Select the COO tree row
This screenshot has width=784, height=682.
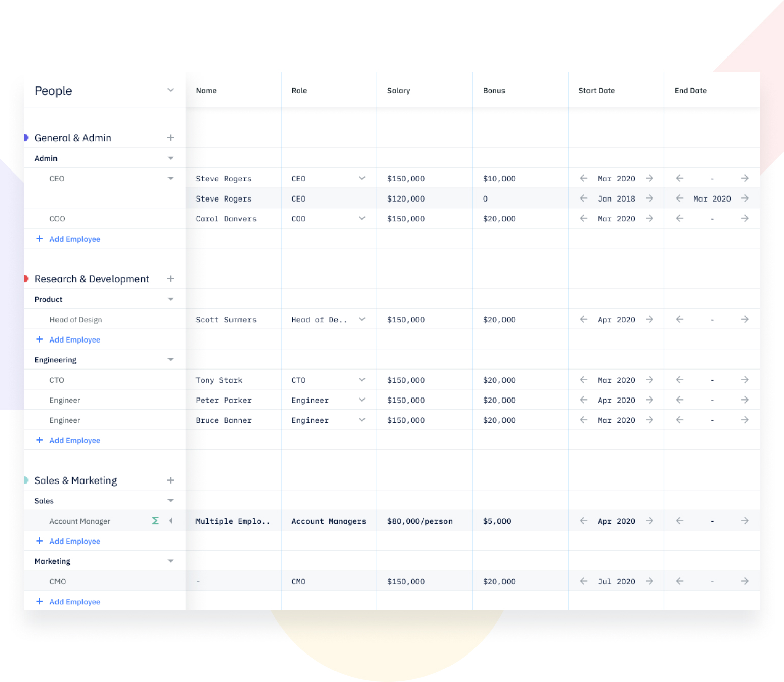click(x=105, y=219)
